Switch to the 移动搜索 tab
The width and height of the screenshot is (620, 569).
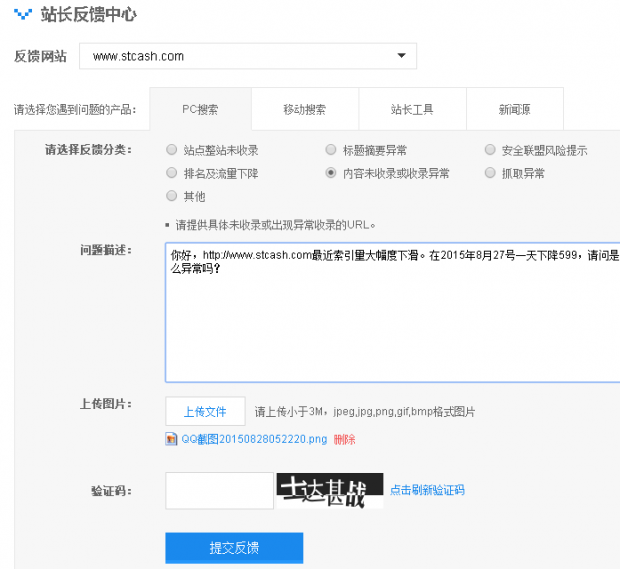click(x=305, y=109)
